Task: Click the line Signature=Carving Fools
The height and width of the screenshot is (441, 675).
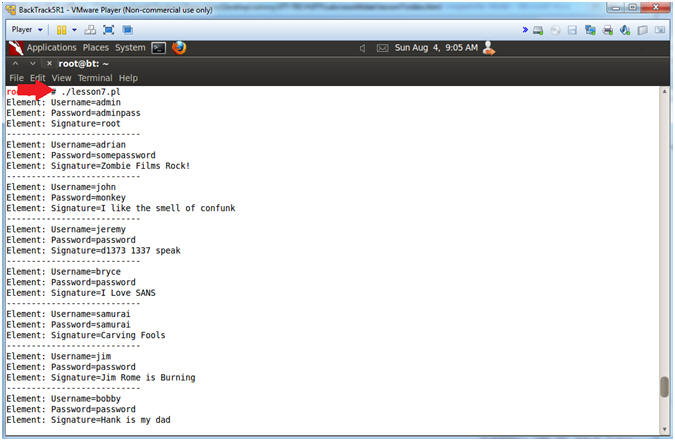Action: [86, 335]
